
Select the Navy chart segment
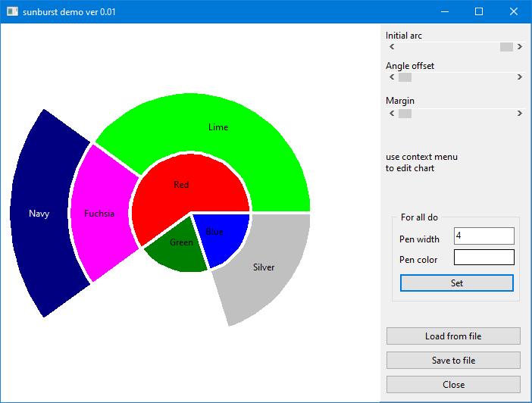tap(38, 214)
